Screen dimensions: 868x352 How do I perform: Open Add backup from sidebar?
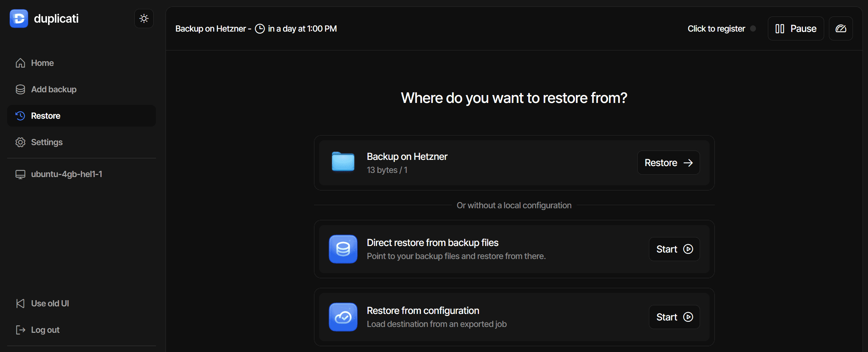point(82,90)
